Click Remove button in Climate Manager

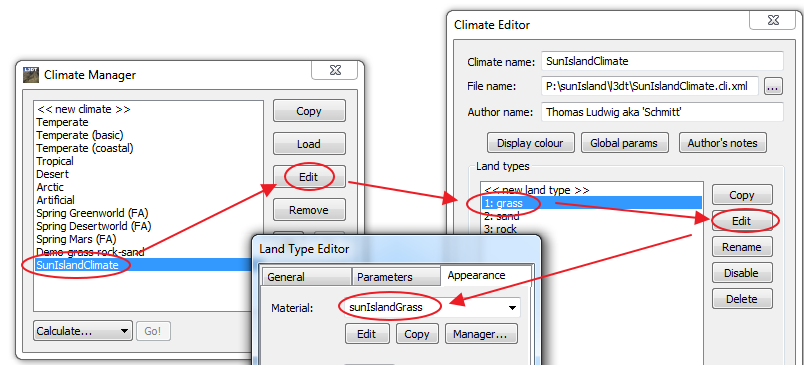pyautogui.click(x=309, y=210)
